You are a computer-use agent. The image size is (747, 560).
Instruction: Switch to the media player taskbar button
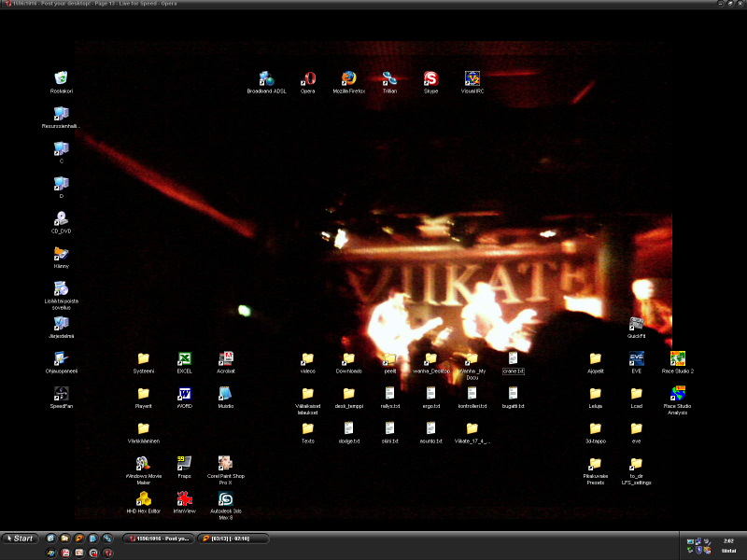coord(233,539)
